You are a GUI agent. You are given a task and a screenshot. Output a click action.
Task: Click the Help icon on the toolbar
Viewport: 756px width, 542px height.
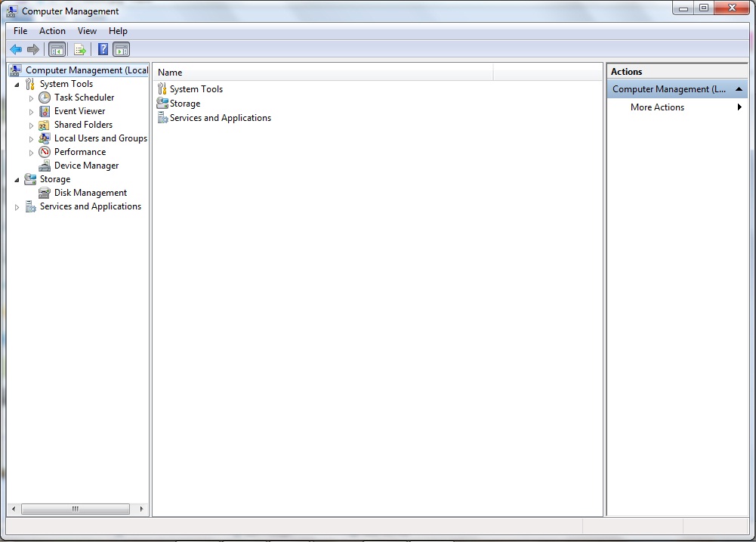point(103,48)
